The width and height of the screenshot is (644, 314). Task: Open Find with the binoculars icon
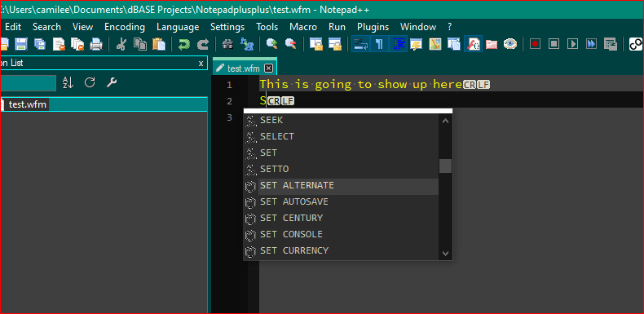227,44
